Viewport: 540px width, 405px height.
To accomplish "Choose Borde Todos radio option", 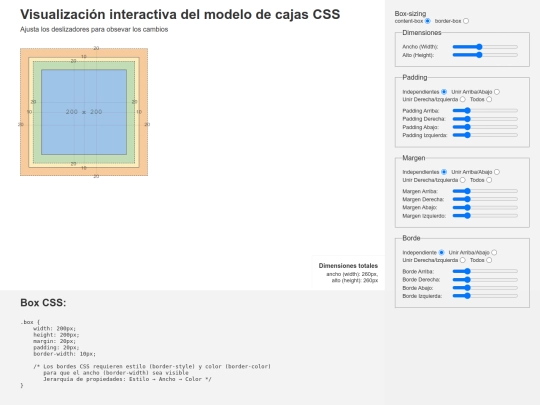I will point(489,260).
